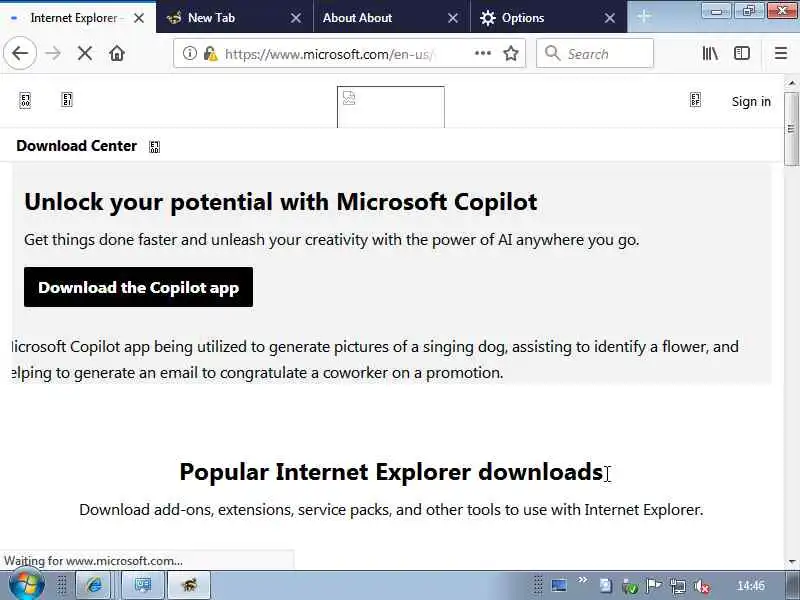Click the padlock warning icon in address bar

(x=210, y=53)
